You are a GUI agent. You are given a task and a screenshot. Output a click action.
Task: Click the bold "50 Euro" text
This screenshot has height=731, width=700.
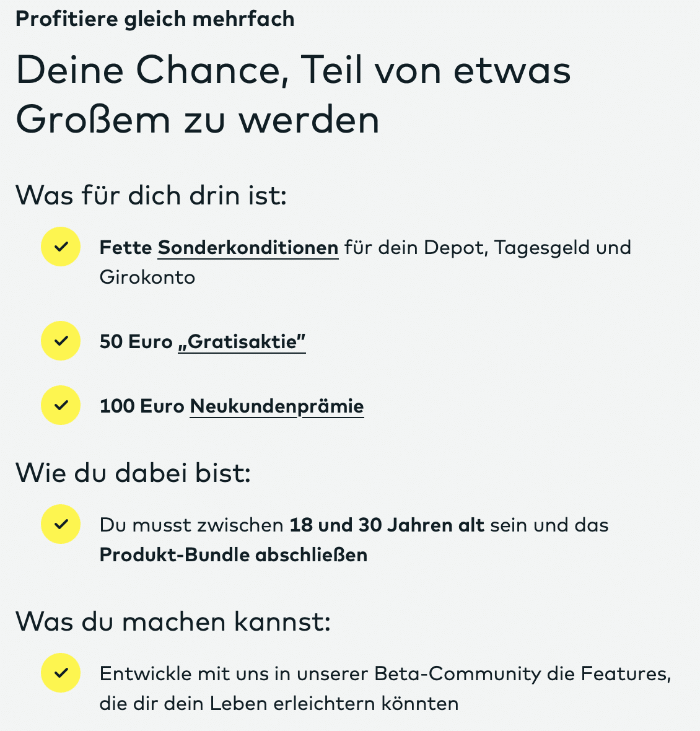[136, 342]
